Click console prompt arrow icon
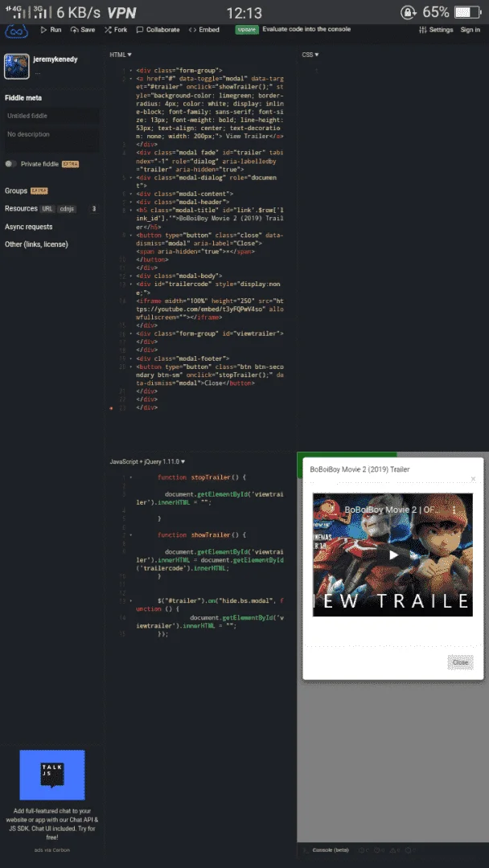The width and height of the screenshot is (489, 868). pyautogui.click(x=305, y=850)
